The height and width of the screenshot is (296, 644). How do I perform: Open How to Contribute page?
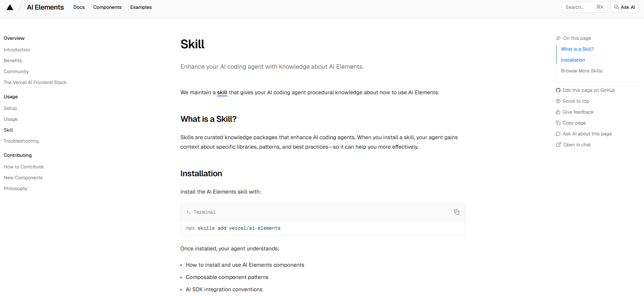(24, 167)
